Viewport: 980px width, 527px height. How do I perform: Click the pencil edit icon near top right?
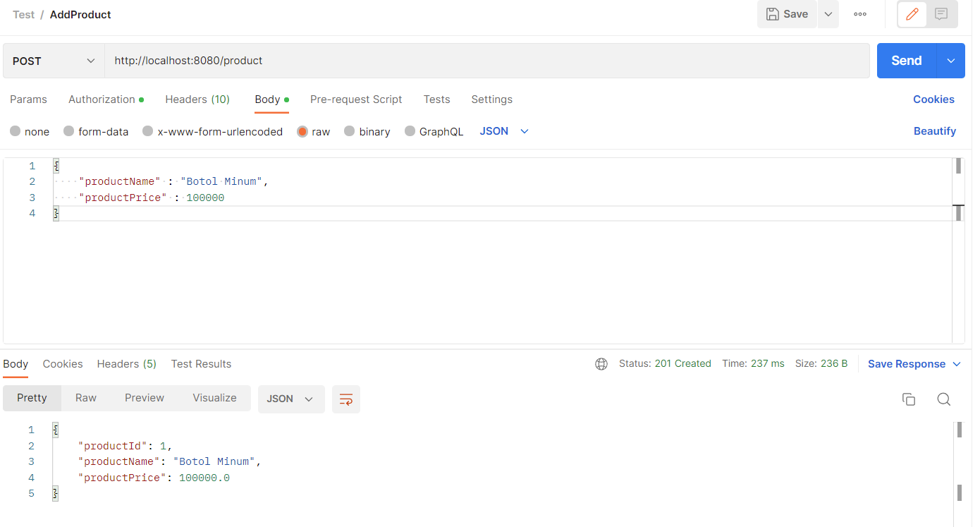(x=912, y=14)
